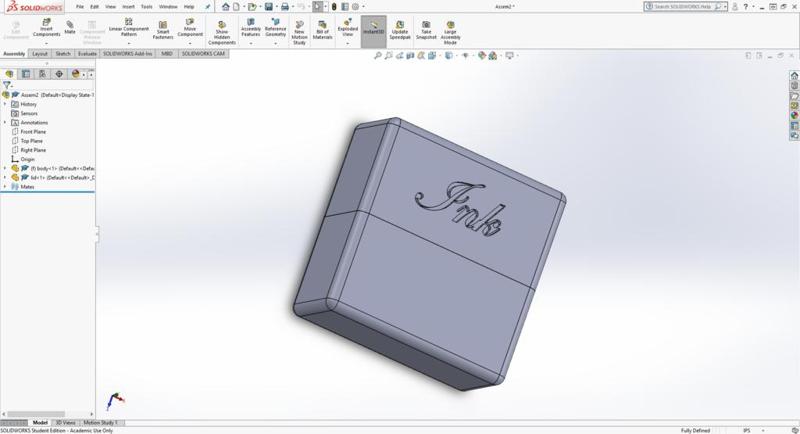Click the Rebuild traffic light icon

pyautogui.click(x=334, y=7)
